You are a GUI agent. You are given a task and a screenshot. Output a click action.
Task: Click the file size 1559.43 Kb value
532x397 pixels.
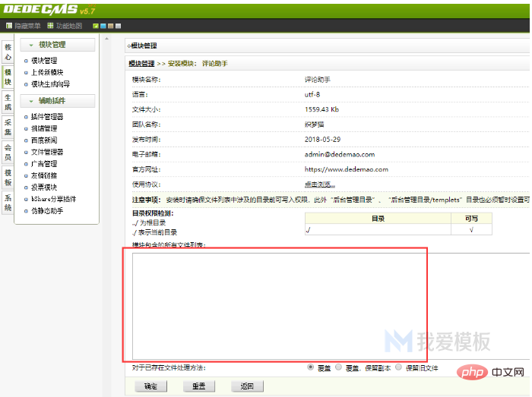pos(321,109)
